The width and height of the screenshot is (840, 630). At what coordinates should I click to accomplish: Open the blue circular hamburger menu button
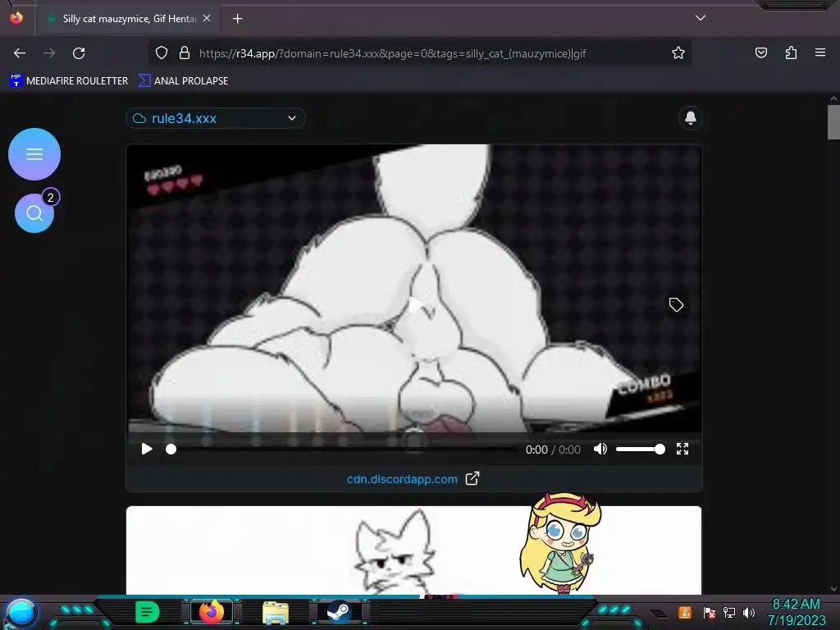[x=34, y=154]
